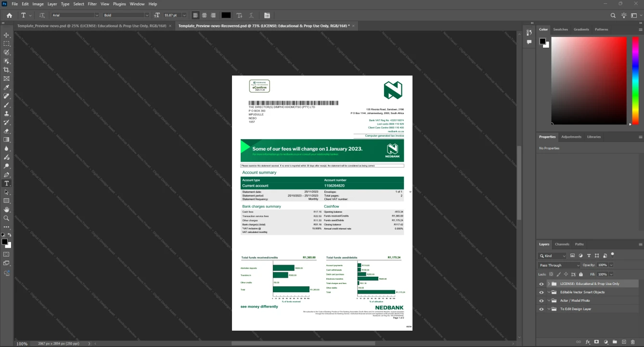This screenshot has width=644, height=347.
Task: Create a new layer
Action: 624,342
